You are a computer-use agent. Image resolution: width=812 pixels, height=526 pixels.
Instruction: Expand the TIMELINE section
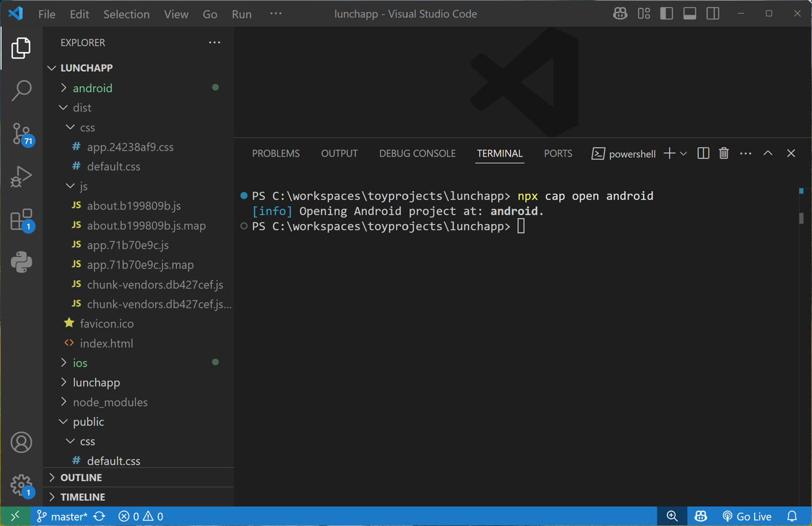click(139, 497)
